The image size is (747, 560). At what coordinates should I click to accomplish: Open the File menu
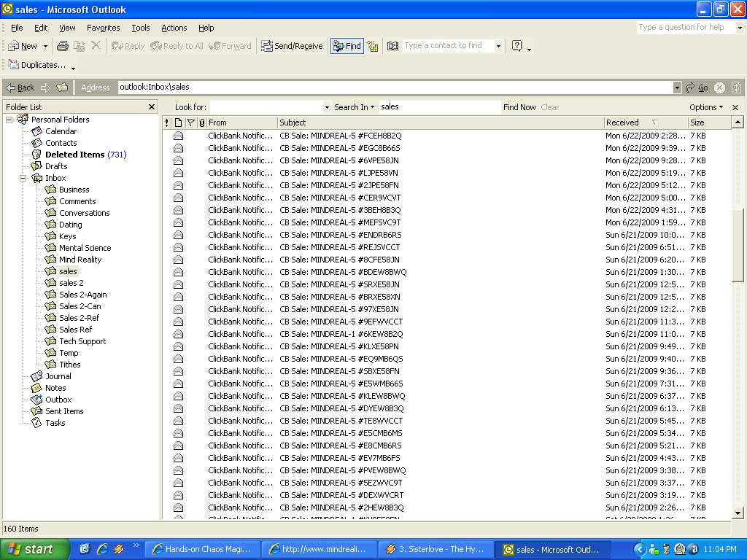17,28
